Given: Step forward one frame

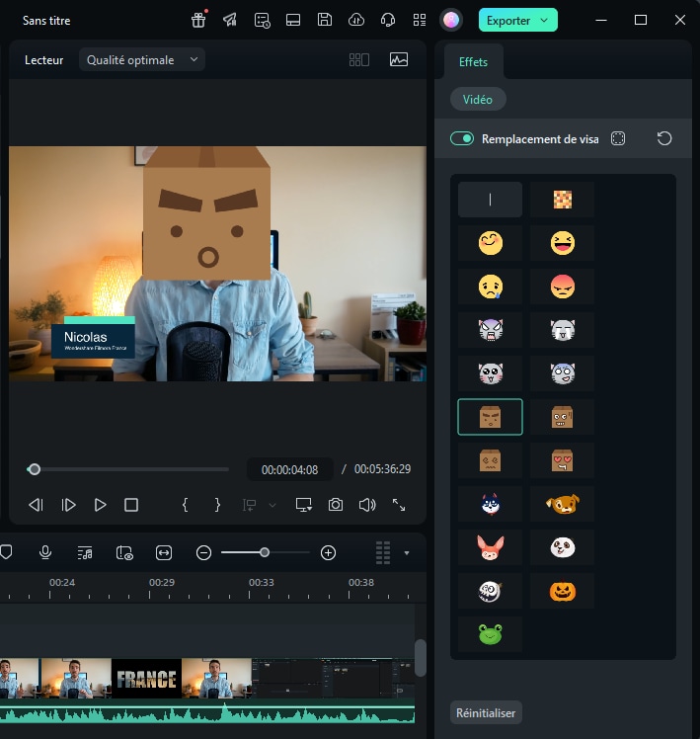Looking at the screenshot, I should tap(68, 505).
